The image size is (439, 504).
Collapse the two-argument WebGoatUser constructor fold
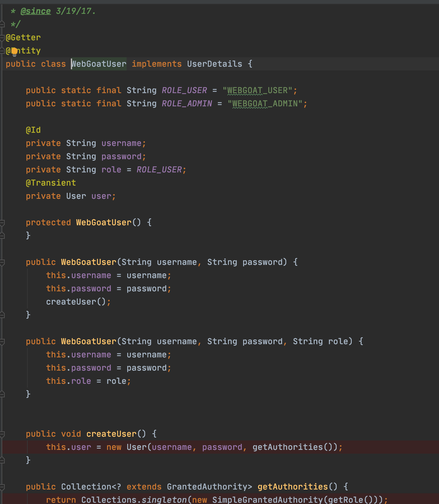2,262
